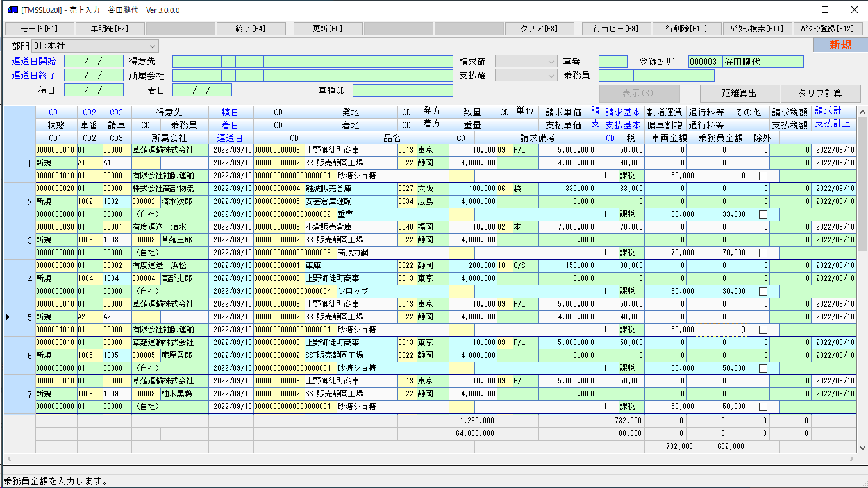Expand the 支払確 dropdown
The image size is (868, 488).
(526, 76)
